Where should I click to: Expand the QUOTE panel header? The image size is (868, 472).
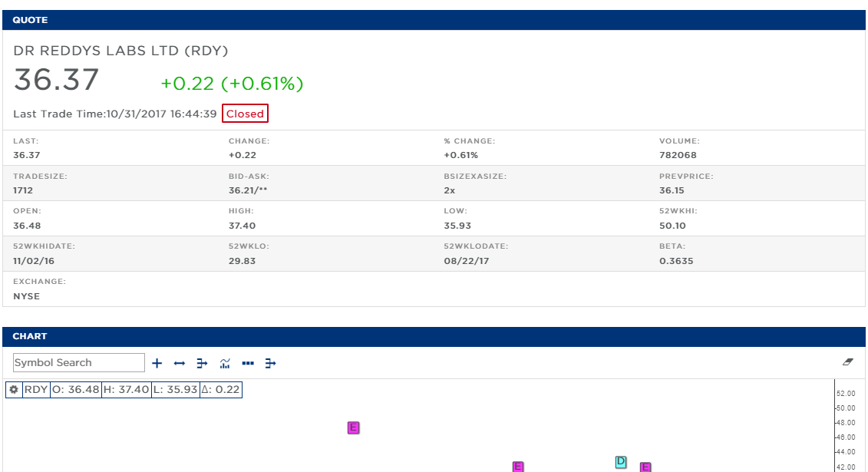(x=29, y=20)
